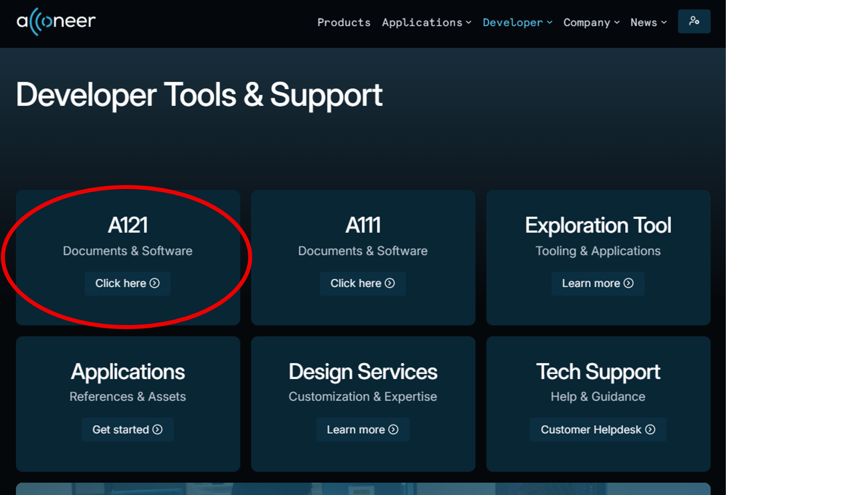
Task: Click Get started under Applications card
Action: 127,429
